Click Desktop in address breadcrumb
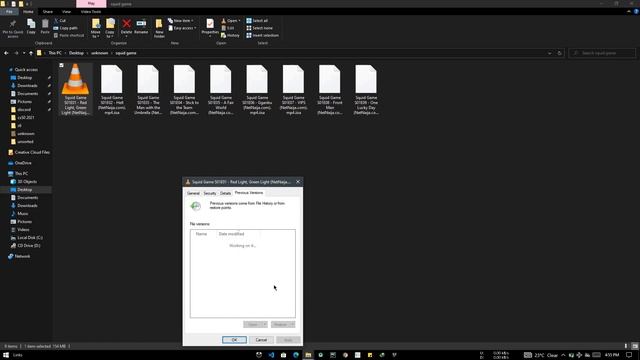The width and height of the screenshot is (640, 360). (76, 53)
